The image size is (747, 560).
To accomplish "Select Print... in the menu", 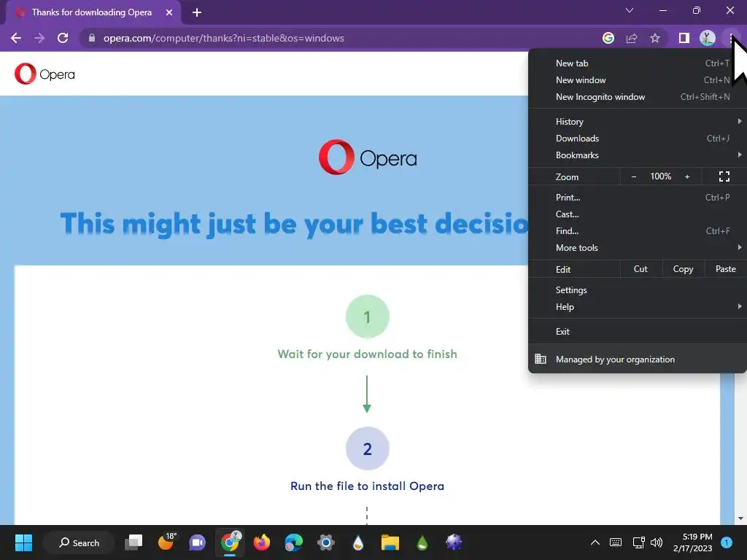I will click(x=638, y=197).
